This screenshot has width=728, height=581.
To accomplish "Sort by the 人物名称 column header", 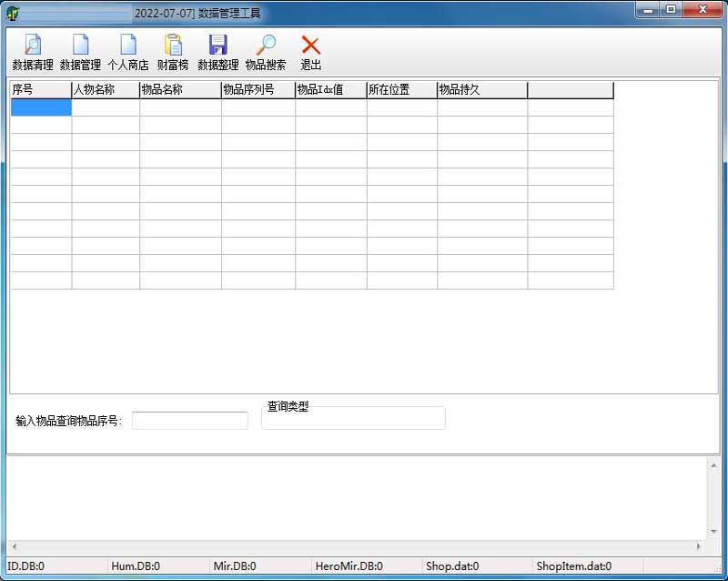I will pos(106,90).
